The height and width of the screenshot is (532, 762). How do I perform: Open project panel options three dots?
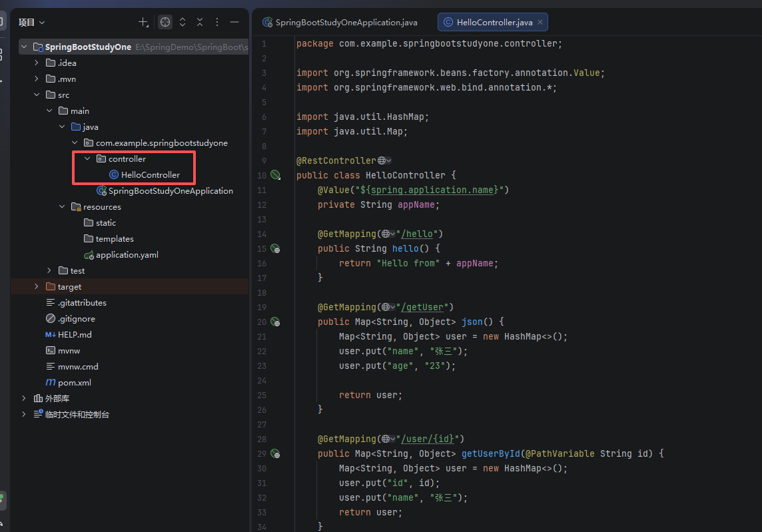click(x=217, y=22)
